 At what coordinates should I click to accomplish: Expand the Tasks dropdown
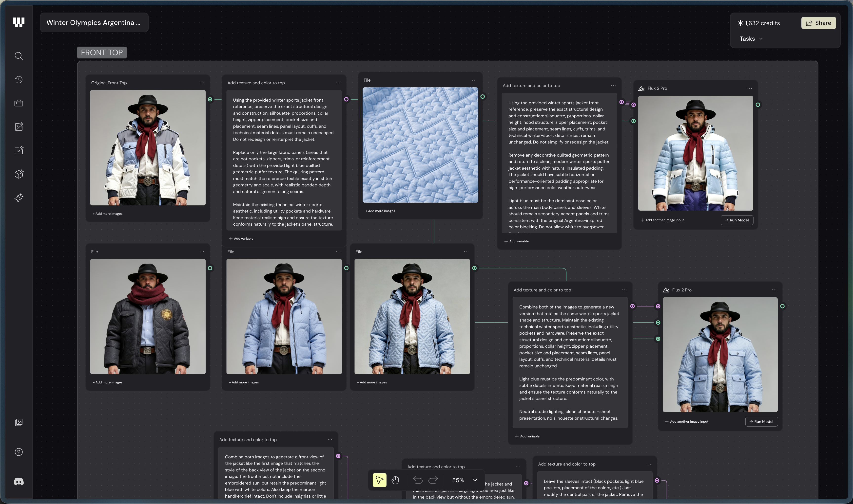(751, 39)
